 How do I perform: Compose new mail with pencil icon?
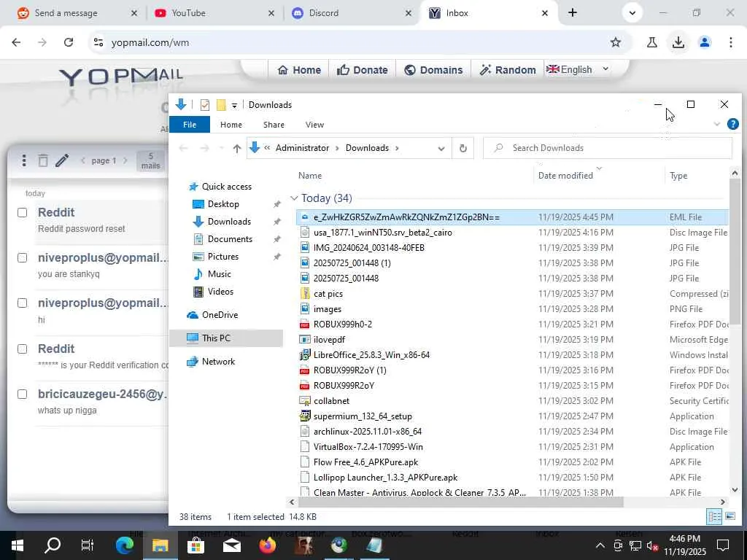[x=62, y=160]
